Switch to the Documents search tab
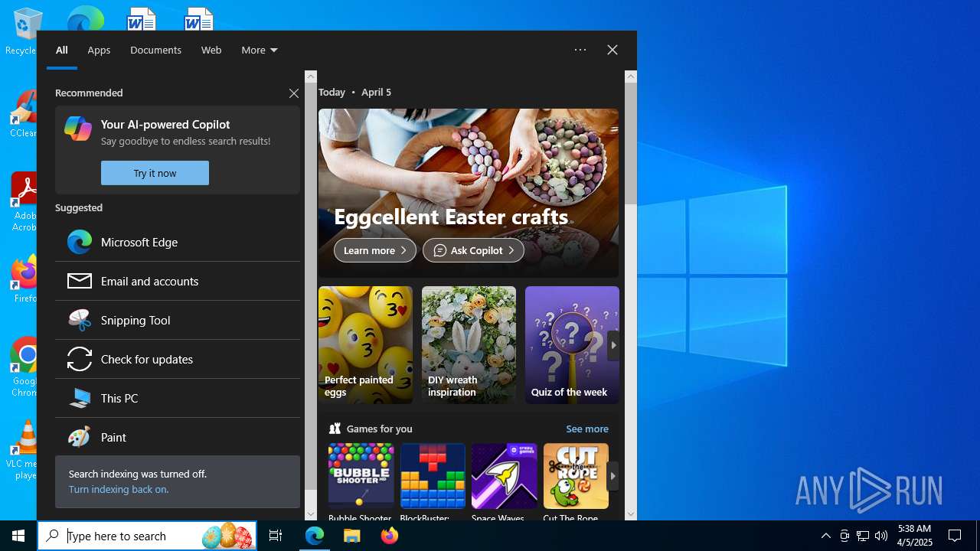 (x=155, y=50)
